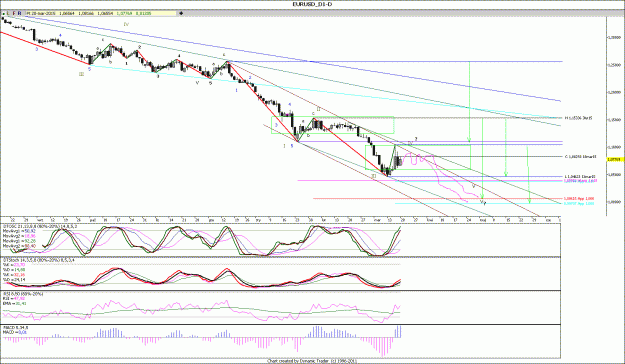Select the 'L 1,04' low price label
Viewport: 625px width, 364px height.
click(580, 176)
